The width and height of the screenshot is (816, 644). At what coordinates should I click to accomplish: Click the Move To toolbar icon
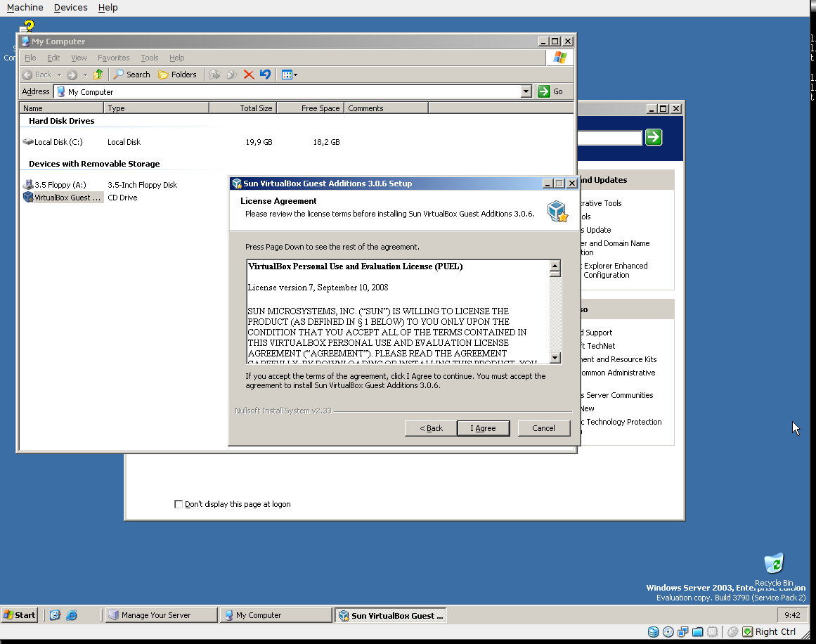pyautogui.click(x=215, y=75)
